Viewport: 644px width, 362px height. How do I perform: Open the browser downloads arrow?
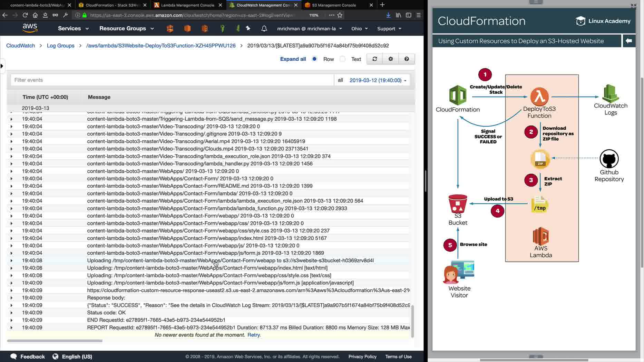click(x=388, y=15)
